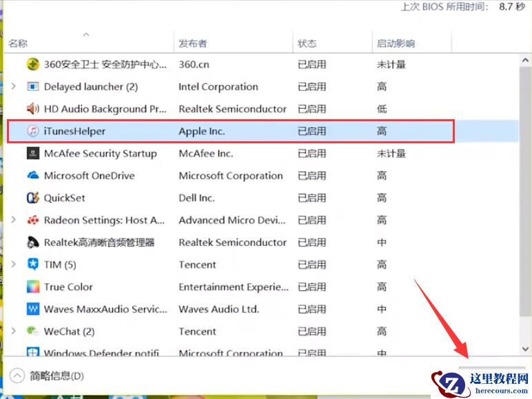Click 未计量 impact in 360 row
Screen dimensions: 532x399
point(391,65)
